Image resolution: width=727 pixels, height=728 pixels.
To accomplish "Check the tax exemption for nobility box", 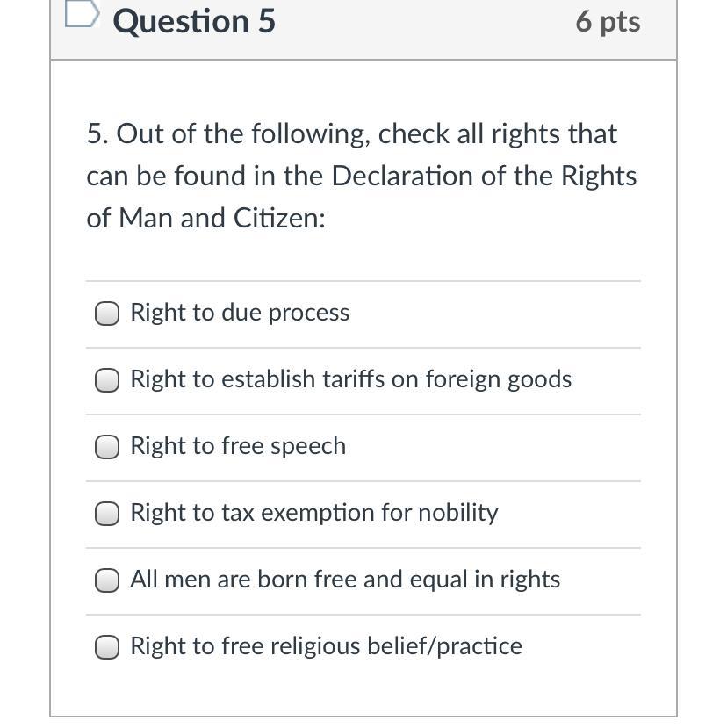I will click(x=107, y=514).
